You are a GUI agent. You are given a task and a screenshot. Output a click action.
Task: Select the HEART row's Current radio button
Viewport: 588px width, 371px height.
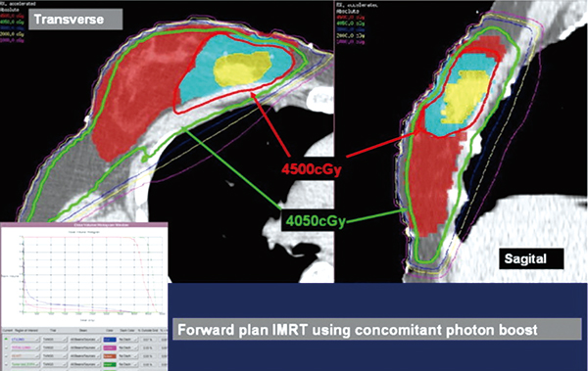(7, 356)
